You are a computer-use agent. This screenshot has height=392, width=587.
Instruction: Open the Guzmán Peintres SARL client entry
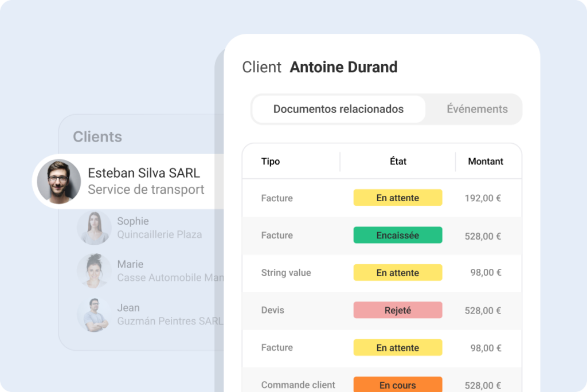tap(170, 321)
